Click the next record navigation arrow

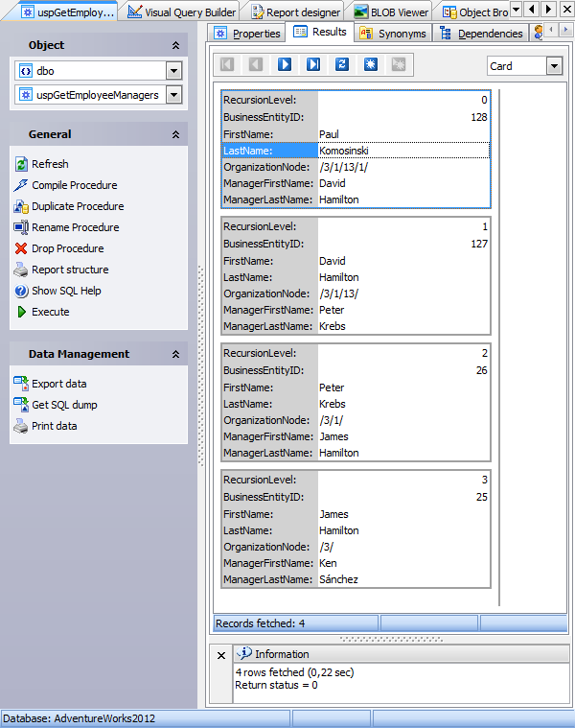[285, 64]
